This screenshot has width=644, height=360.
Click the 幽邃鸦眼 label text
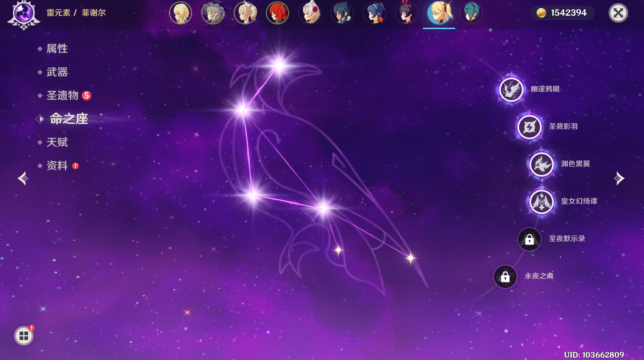(x=545, y=89)
